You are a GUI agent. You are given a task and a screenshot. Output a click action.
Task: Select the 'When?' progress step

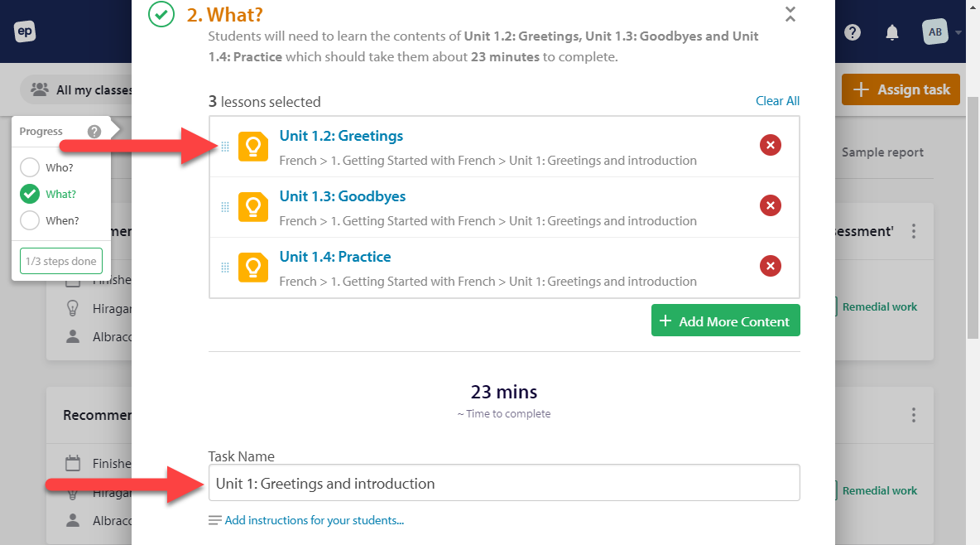coord(50,220)
